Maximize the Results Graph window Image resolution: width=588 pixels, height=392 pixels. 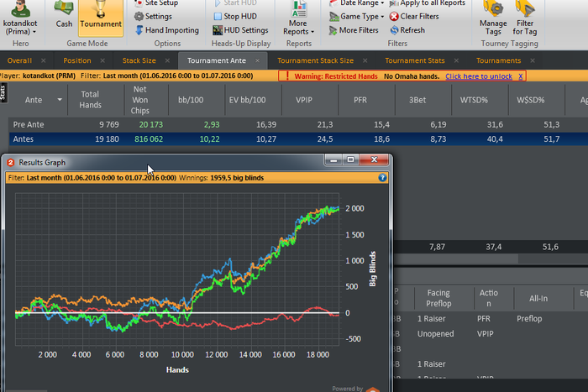click(350, 159)
